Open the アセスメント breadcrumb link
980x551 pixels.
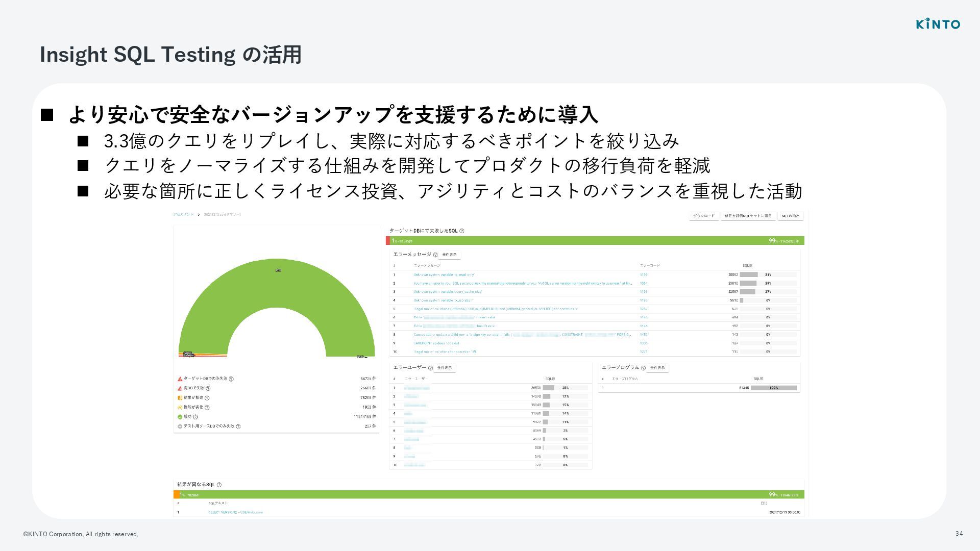(x=183, y=215)
